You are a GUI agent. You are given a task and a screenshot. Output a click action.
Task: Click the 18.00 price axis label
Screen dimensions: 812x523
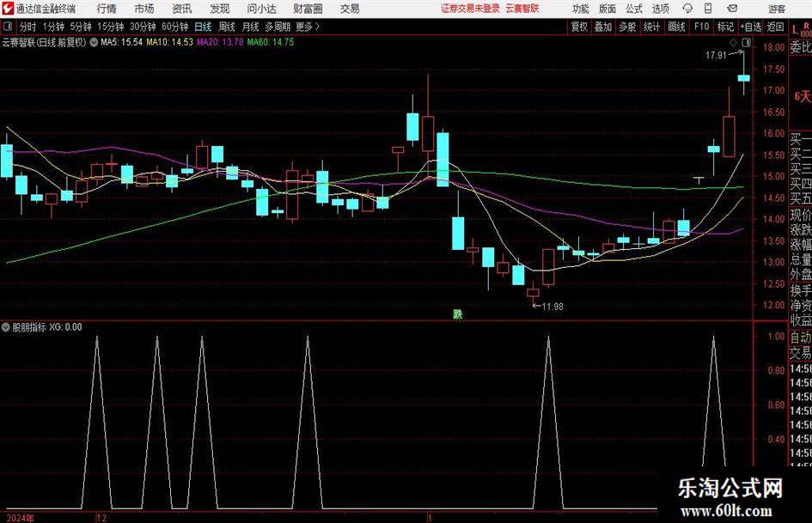point(773,47)
